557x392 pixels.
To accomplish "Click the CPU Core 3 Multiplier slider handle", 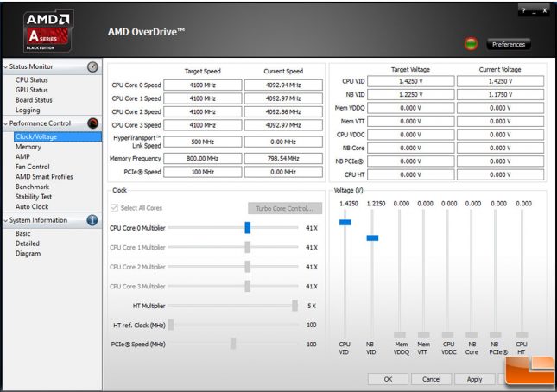I will (x=248, y=286).
